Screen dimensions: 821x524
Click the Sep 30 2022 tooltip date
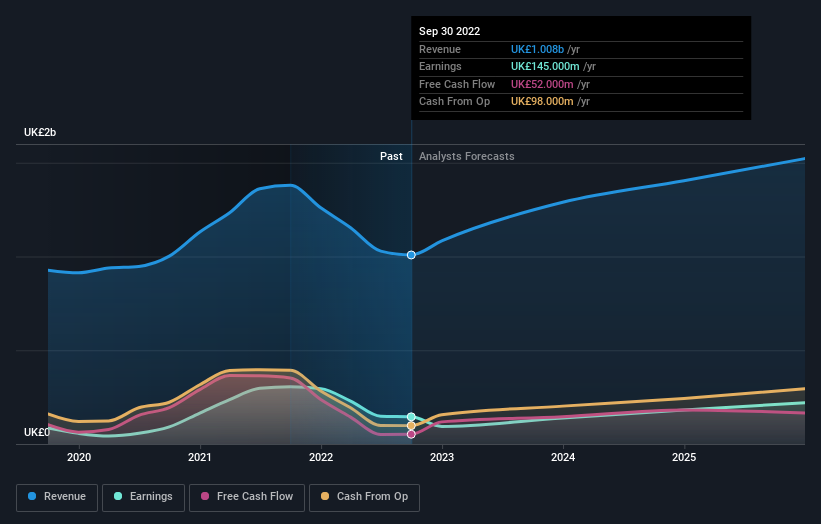click(449, 31)
